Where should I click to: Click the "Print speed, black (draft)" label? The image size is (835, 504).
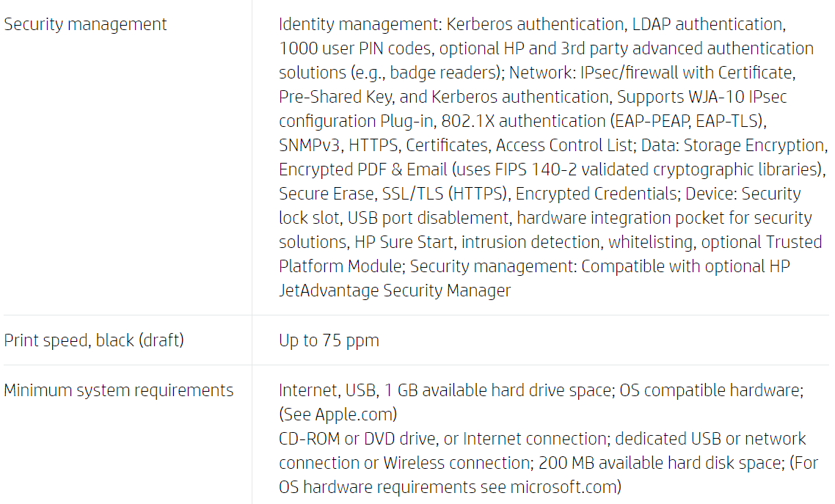94,340
